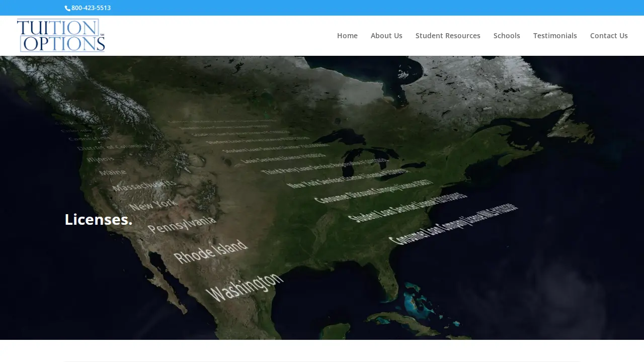Click the "New York" state label on map
The image size is (644, 362).
tap(153, 204)
